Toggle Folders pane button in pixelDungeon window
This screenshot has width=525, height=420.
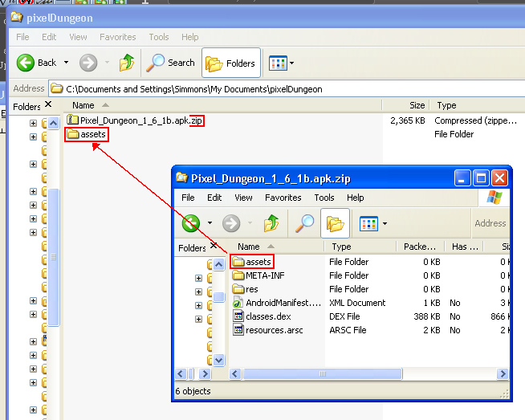231,63
